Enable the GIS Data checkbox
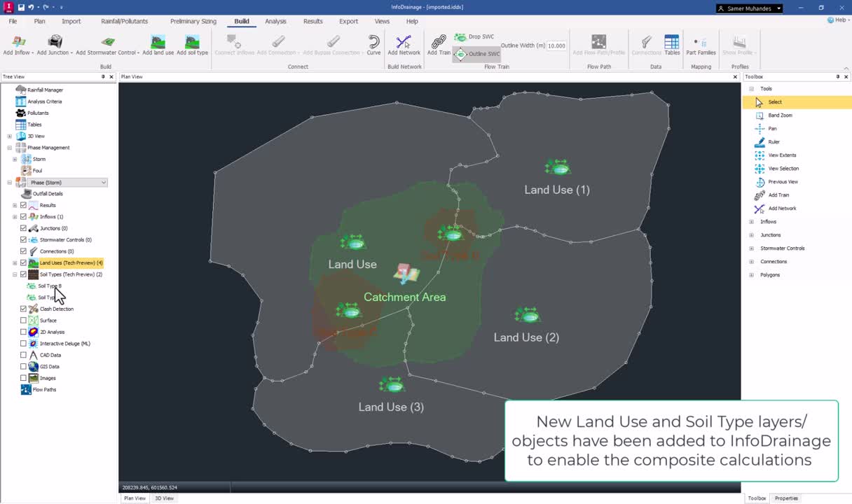Screen dimensions: 852x504 (x=23, y=367)
